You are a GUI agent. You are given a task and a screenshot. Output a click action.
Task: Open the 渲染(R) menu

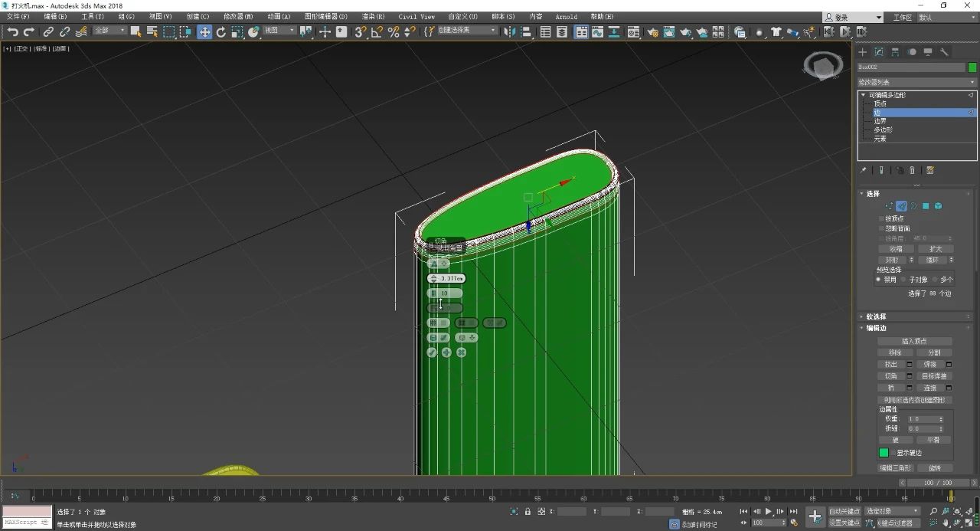pos(373,16)
